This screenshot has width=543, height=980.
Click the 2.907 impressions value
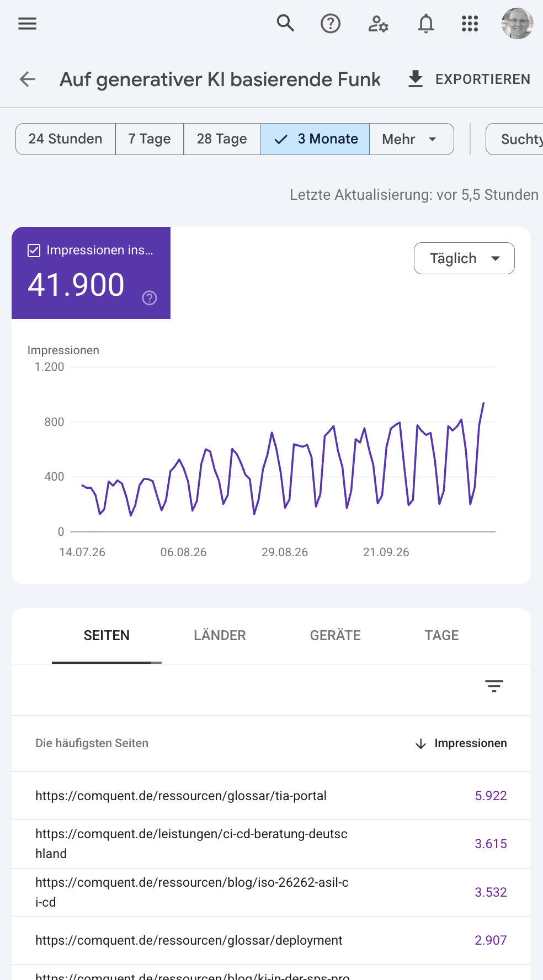pos(491,940)
